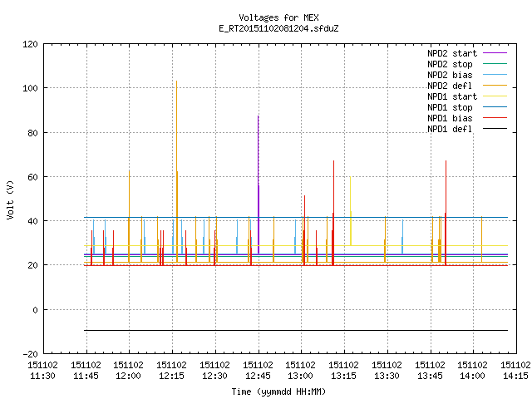Click the "NPD1 stop" legend label
532x399 pixels.
coord(450,107)
